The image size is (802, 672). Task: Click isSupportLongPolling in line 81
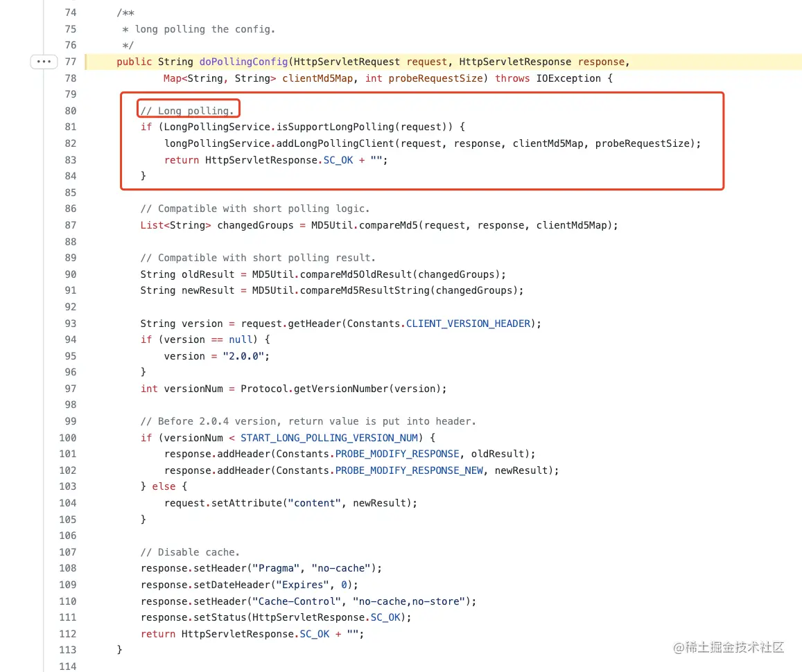coord(335,127)
